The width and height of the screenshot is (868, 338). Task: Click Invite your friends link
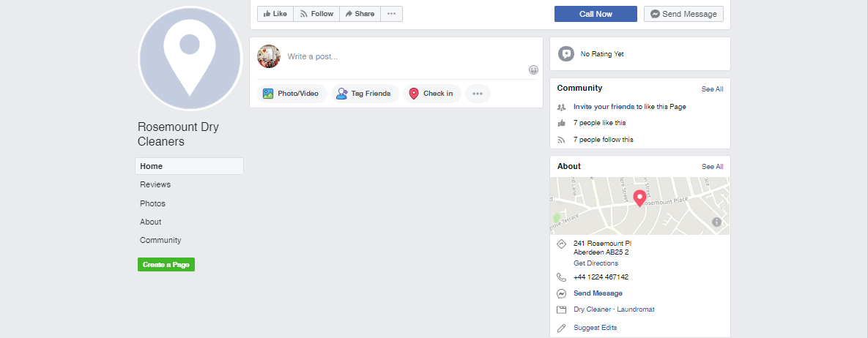pyautogui.click(x=604, y=107)
